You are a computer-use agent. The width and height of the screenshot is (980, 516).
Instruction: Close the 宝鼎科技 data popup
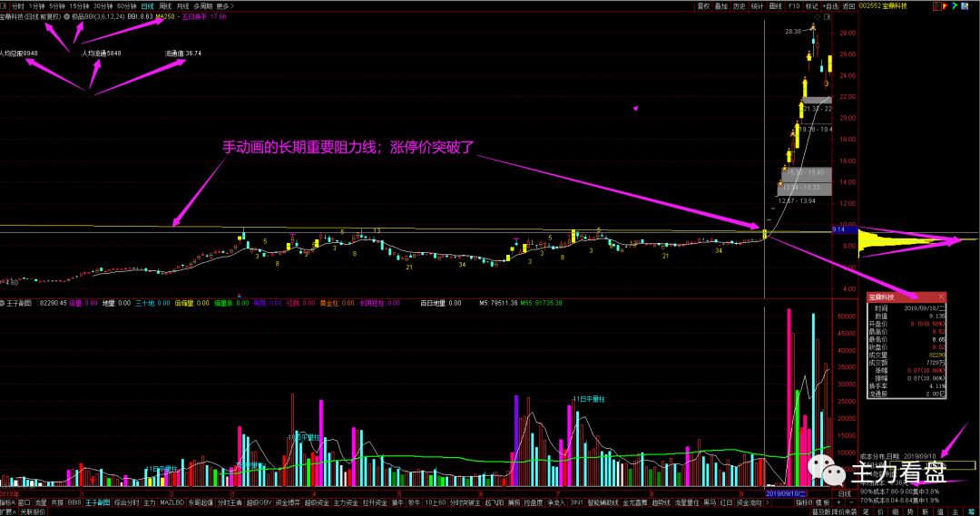pyautogui.click(x=941, y=297)
